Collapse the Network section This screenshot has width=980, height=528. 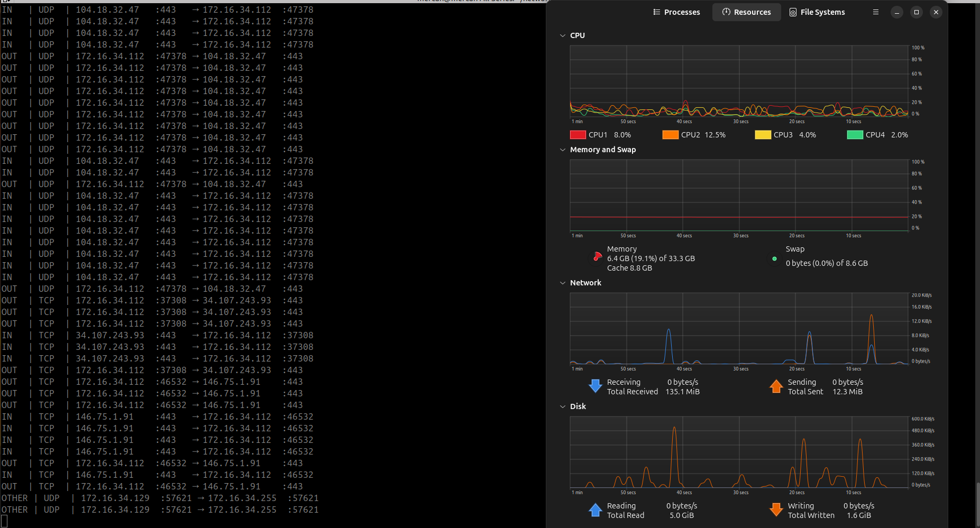tap(563, 283)
